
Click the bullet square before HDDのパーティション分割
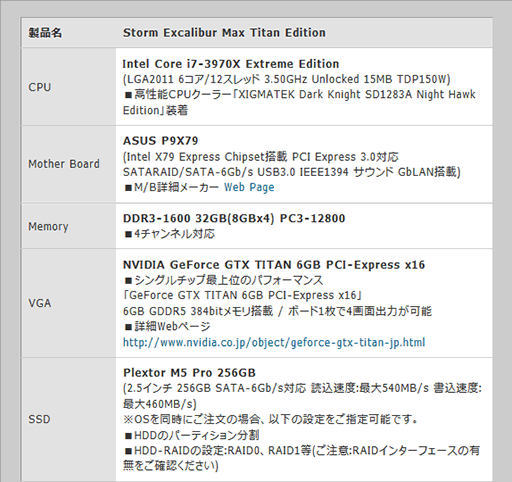pyautogui.click(x=128, y=436)
